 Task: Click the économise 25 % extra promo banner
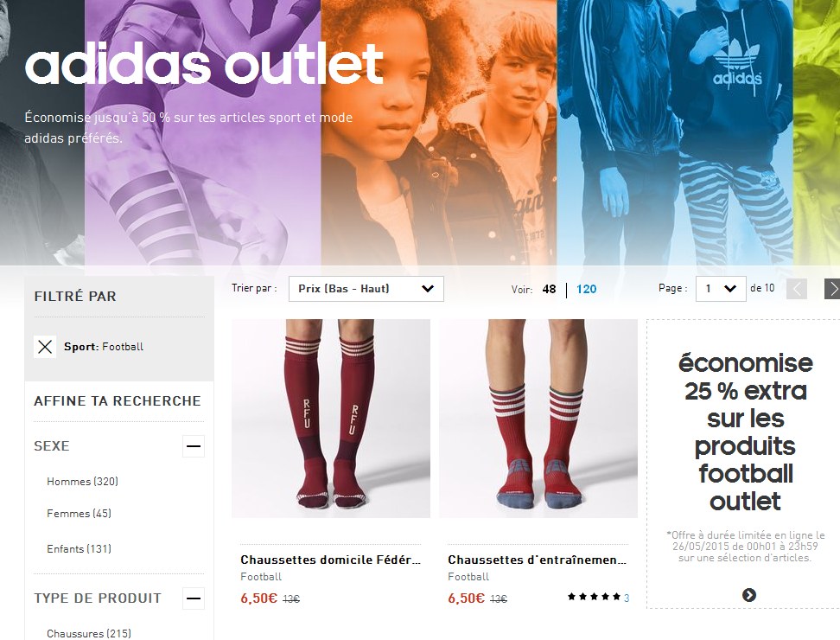point(743,464)
